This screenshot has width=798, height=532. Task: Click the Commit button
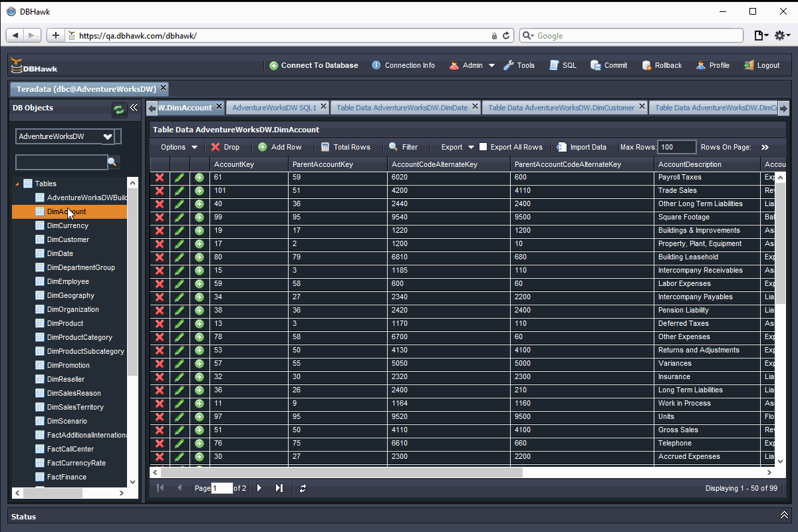click(608, 65)
